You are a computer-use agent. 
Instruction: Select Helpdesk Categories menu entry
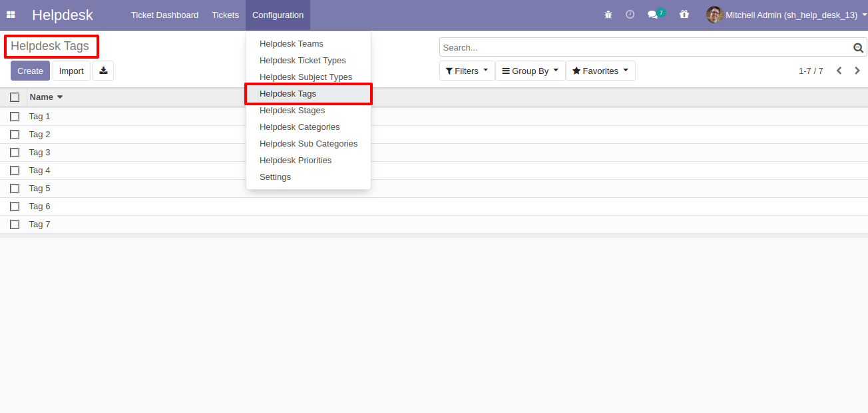coord(308,127)
